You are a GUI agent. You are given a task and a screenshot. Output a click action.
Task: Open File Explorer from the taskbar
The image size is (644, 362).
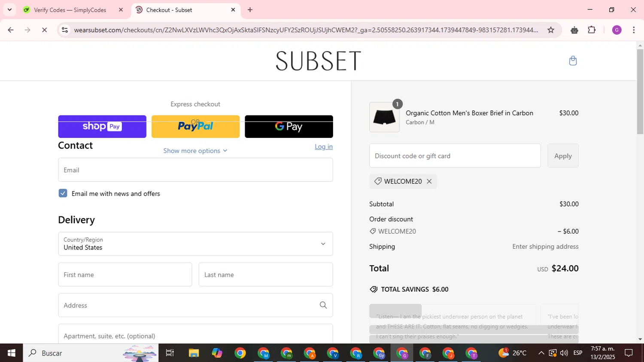tap(194, 353)
